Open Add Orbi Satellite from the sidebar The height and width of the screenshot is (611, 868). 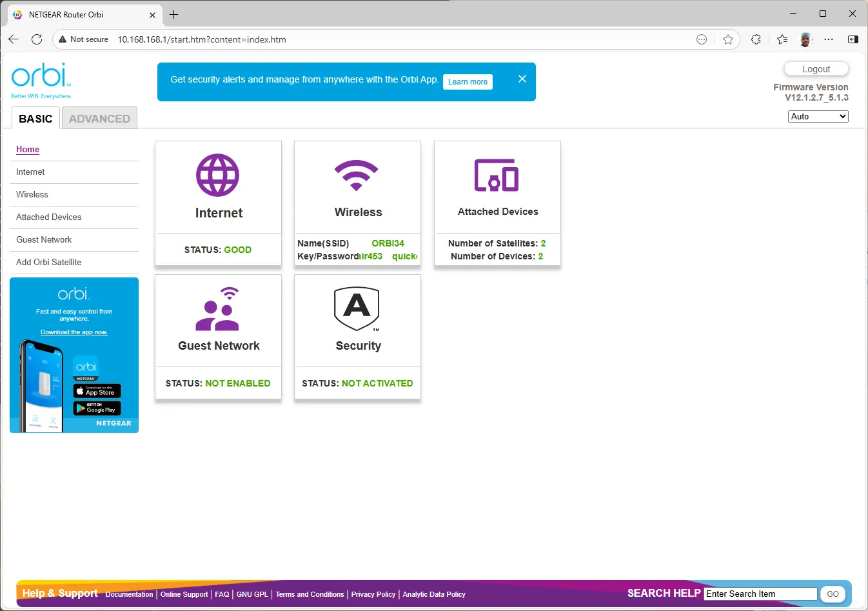click(x=49, y=263)
